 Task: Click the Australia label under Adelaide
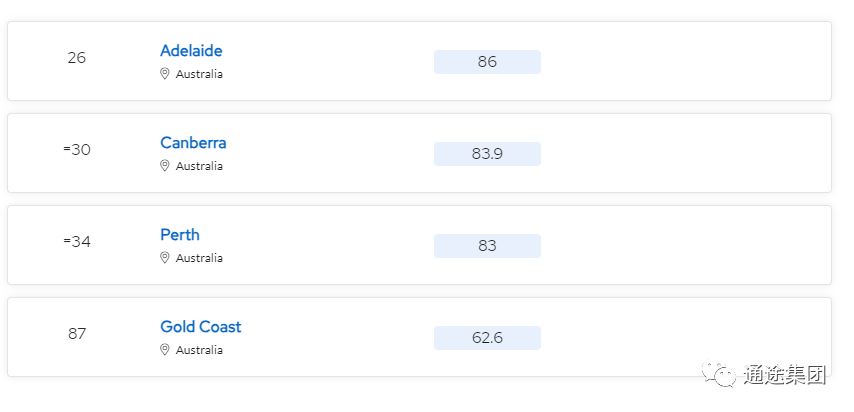199,74
